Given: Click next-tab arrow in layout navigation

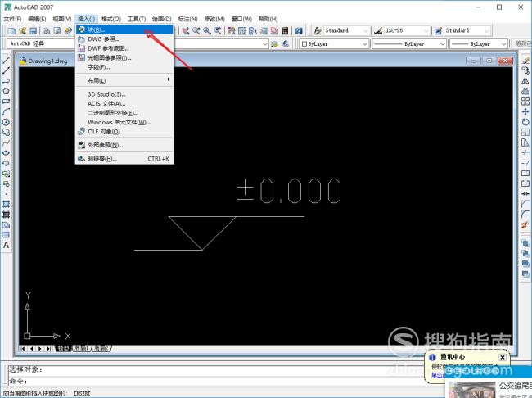Looking at the screenshot, I should tap(40, 348).
